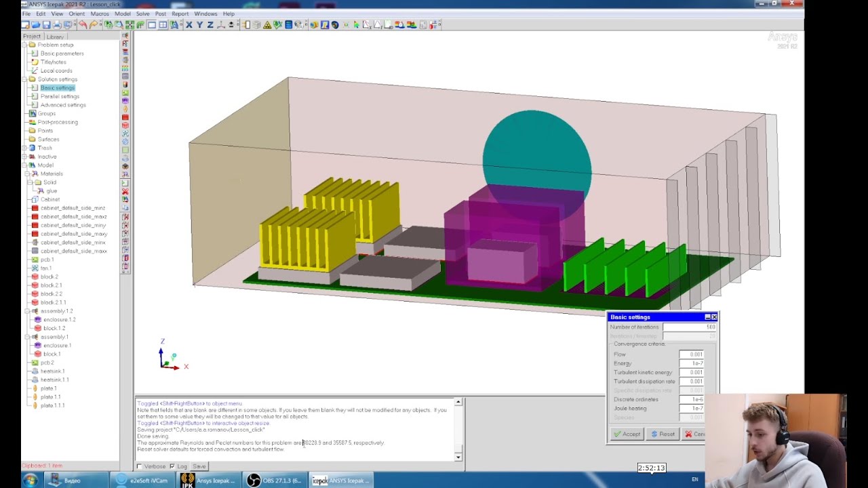
Task: Click the generate mesh triangle icon
Action: (x=267, y=25)
